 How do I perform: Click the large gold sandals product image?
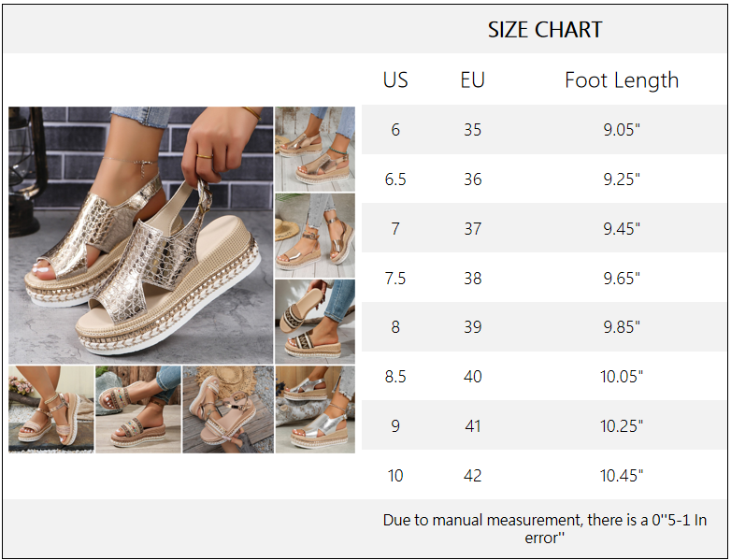[140, 234]
